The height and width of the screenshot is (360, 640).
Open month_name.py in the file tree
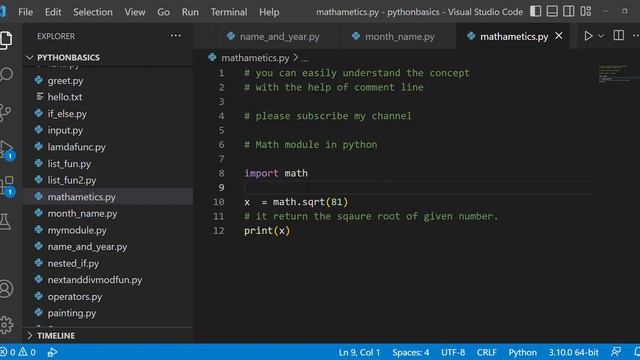pyautogui.click(x=82, y=213)
